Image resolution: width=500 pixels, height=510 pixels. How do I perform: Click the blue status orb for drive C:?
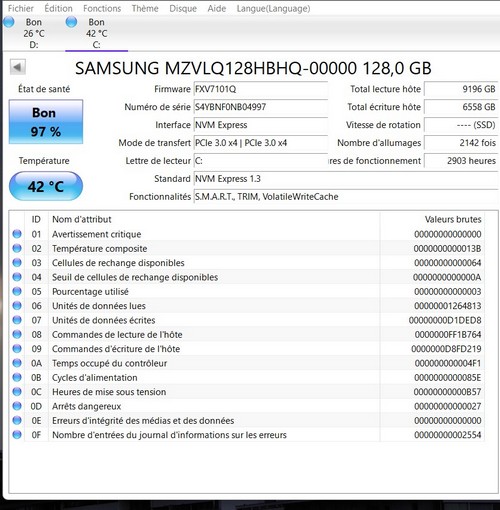tap(71, 22)
